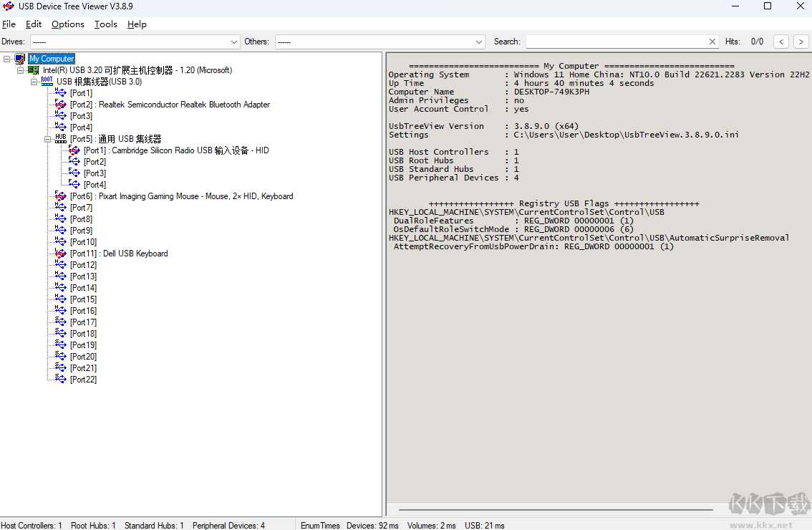
Task: Clear the search box with the X button
Action: 712,41
